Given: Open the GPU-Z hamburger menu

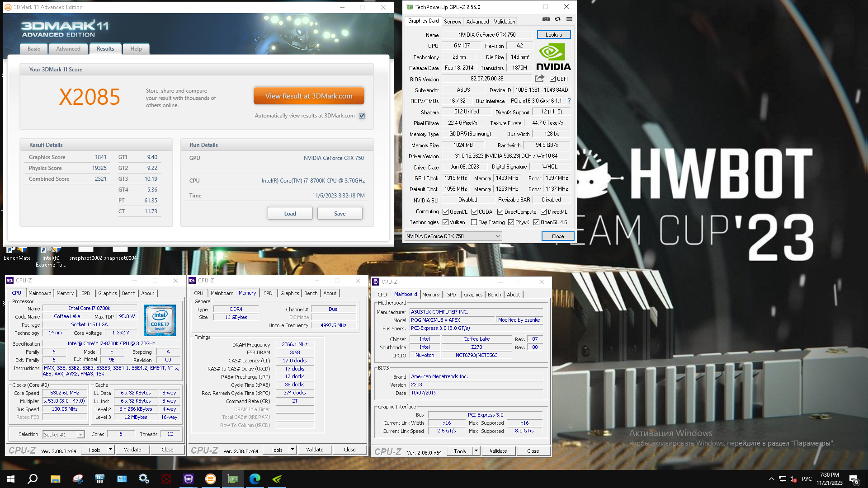Looking at the screenshot, I should click(x=569, y=19).
